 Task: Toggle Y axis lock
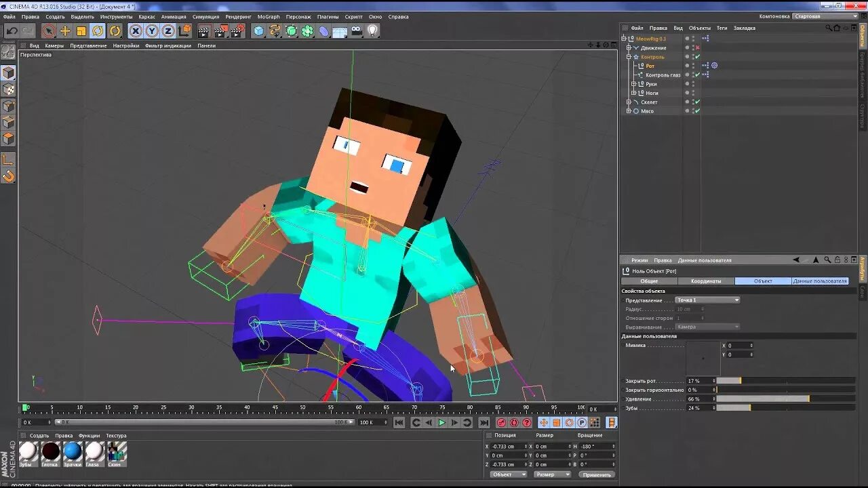click(x=152, y=30)
